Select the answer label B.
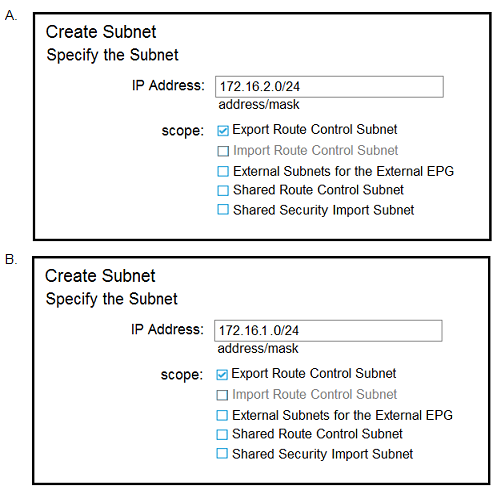The image size is (501, 493). click(x=11, y=259)
